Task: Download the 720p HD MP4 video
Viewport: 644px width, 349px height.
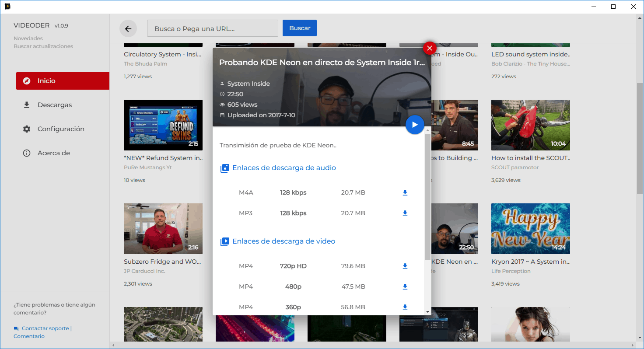Action: (405, 266)
